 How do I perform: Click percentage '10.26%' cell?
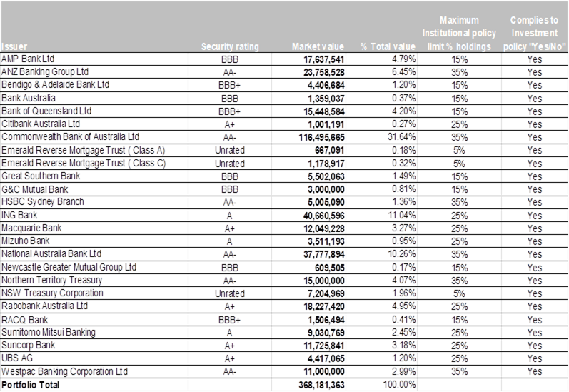click(x=402, y=253)
